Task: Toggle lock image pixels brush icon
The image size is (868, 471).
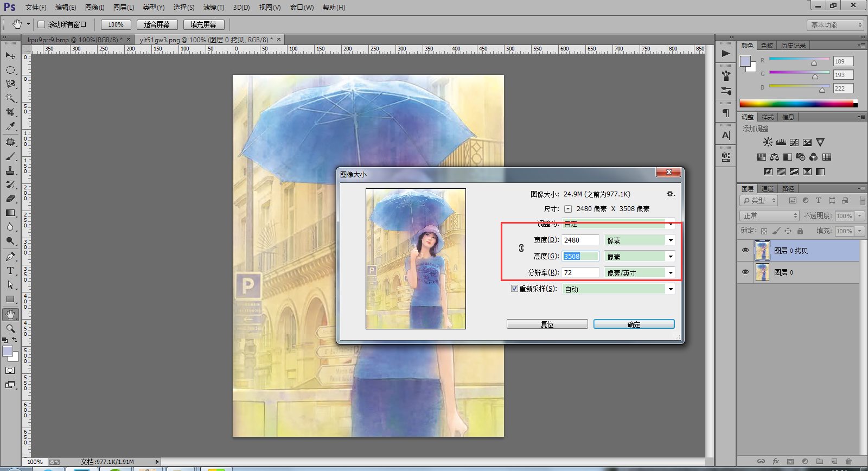Action: pos(776,231)
